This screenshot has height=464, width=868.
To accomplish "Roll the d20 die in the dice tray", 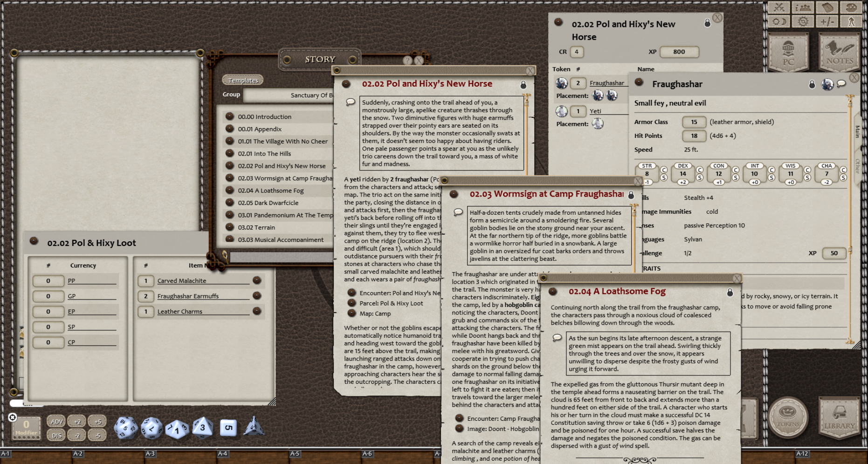I will (x=125, y=428).
